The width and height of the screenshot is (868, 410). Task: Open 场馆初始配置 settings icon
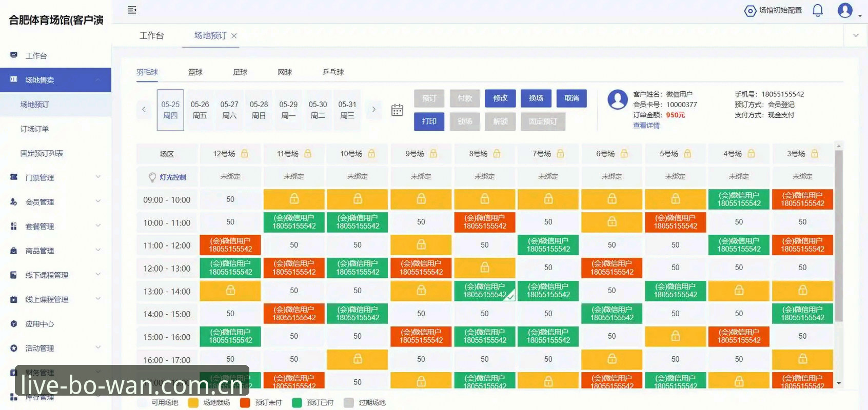tap(750, 11)
